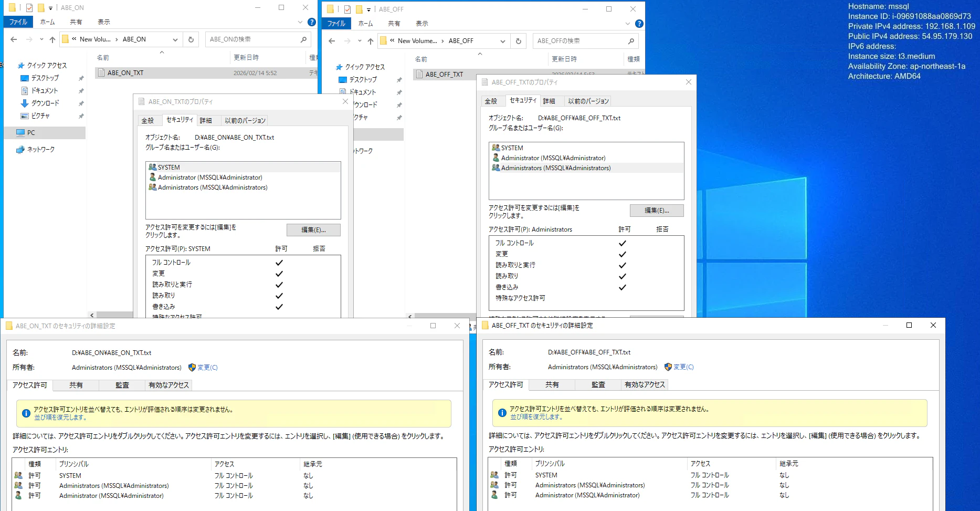This screenshot has height=511, width=980.
Task: Expand recent locations dropdown in ABE_ON explorer
Action: 41,39
